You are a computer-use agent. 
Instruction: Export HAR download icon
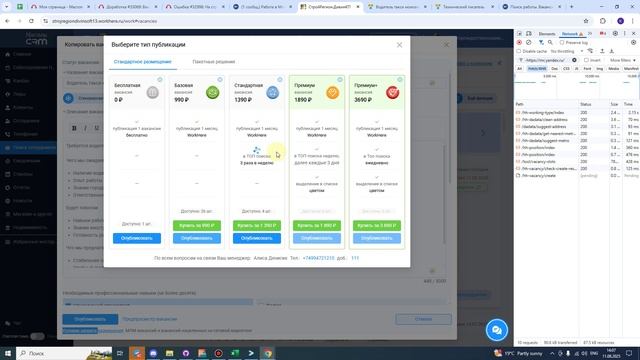[611, 51]
